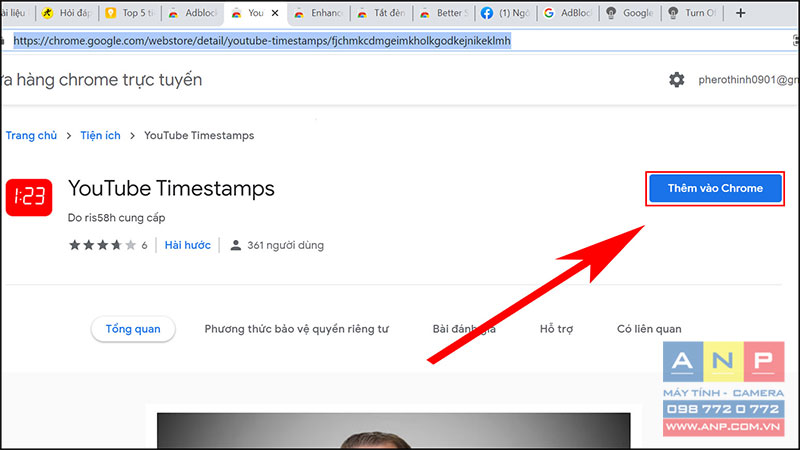Image resolution: width=800 pixels, height=450 pixels.
Task: Switch to the Google lightbulb browser tab
Action: pos(630,13)
